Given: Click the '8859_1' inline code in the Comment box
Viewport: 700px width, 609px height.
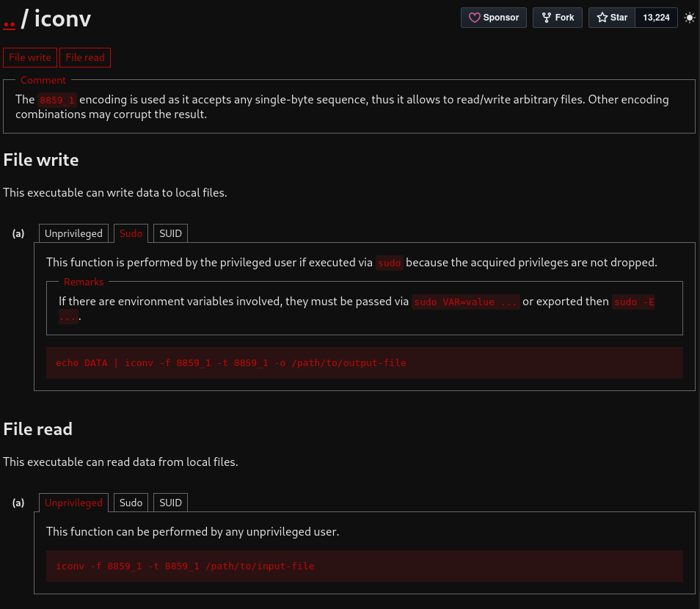Looking at the screenshot, I should point(57,100).
